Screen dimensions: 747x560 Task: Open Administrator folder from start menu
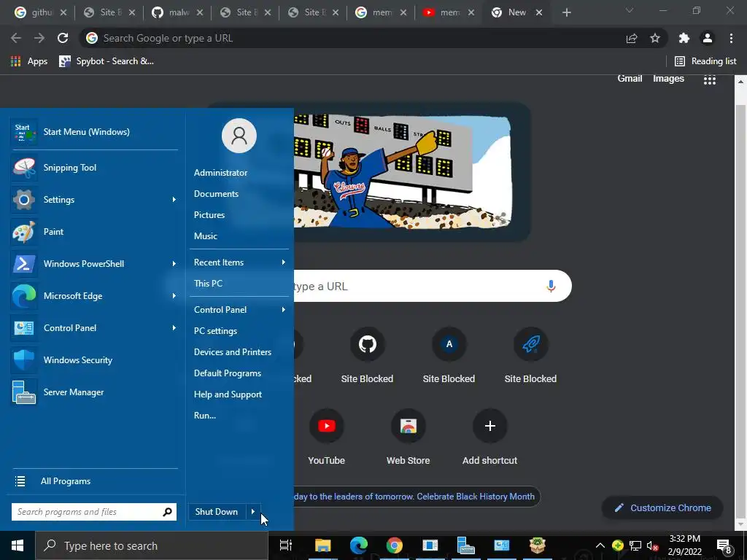[220, 173]
